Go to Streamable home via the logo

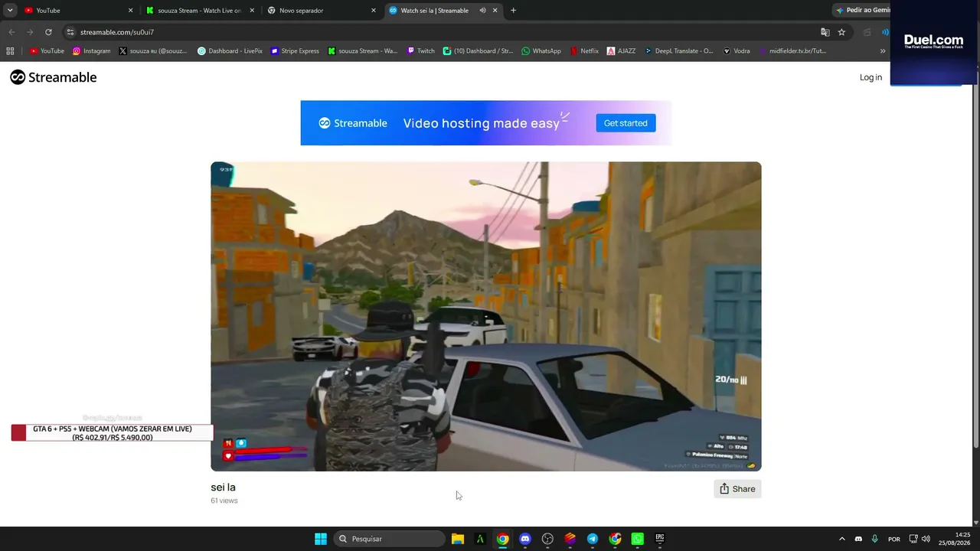tap(54, 77)
